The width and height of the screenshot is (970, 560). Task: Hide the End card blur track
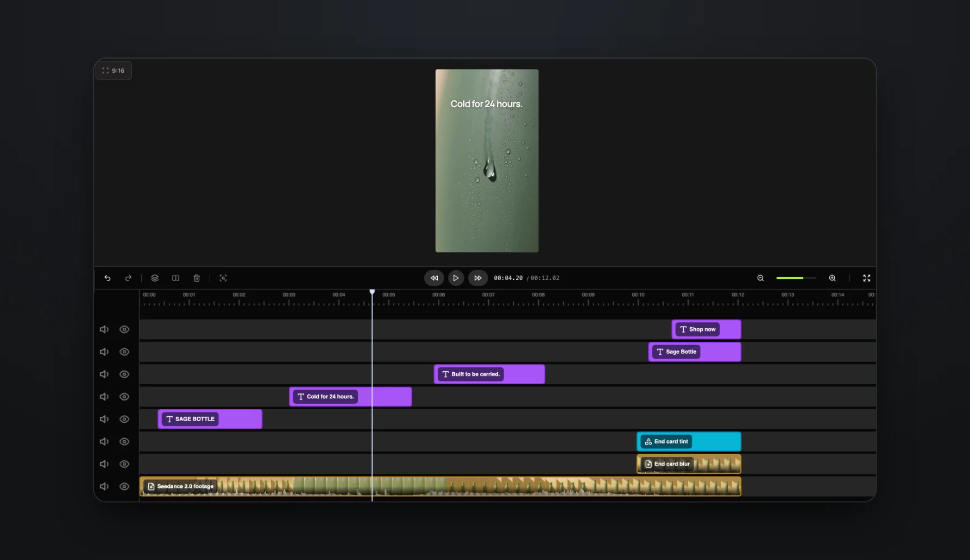click(124, 464)
